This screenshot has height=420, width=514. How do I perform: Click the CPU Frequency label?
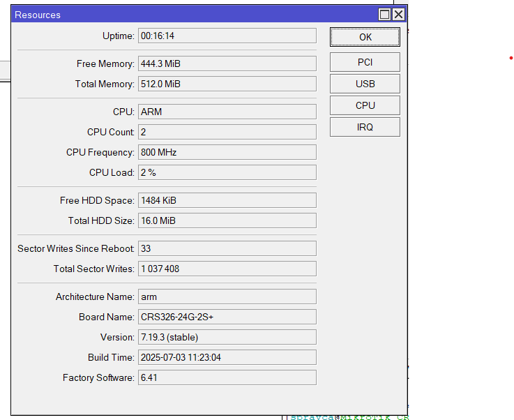(100, 153)
